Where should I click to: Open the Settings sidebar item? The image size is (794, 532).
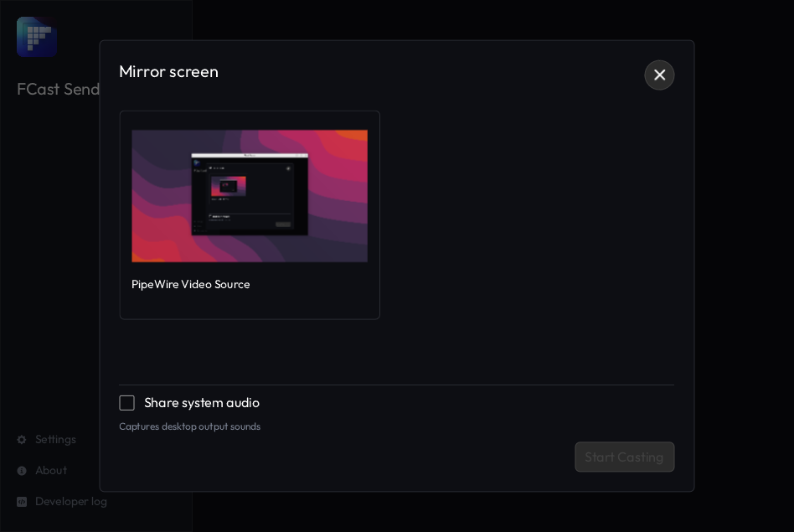47,440
